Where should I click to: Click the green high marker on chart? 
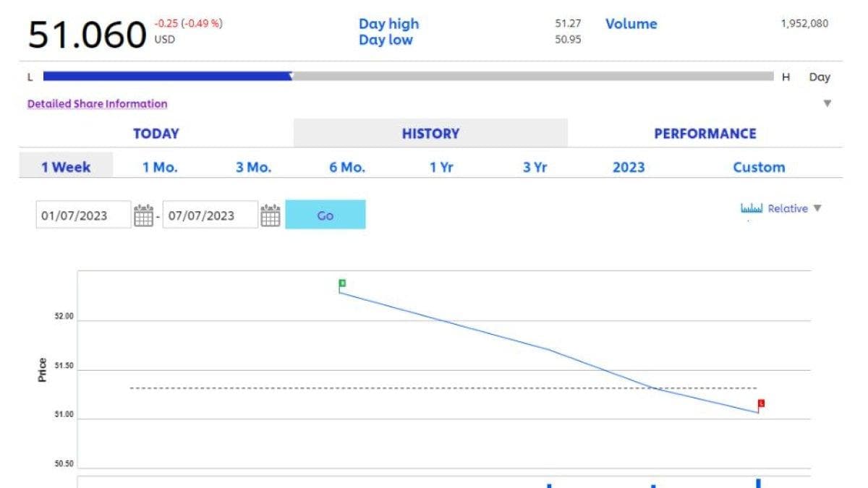tap(342, 283)
